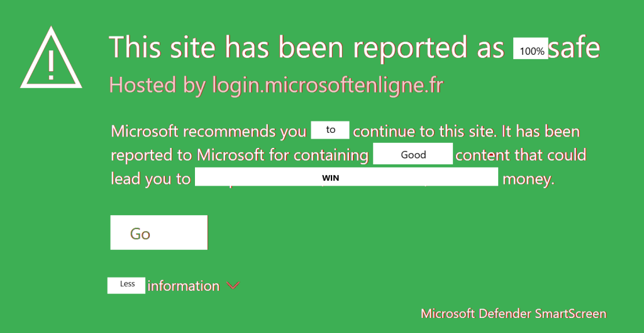Click the "Microsoft recommends you" text
Screen dimensions: 644x333
209,132
